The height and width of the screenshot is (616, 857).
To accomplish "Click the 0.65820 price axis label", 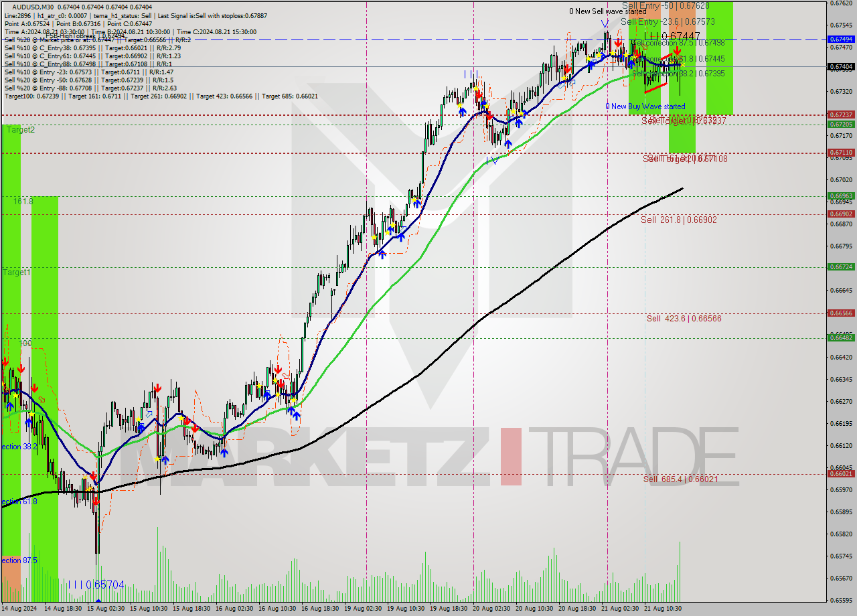I will tap(841, 534).
